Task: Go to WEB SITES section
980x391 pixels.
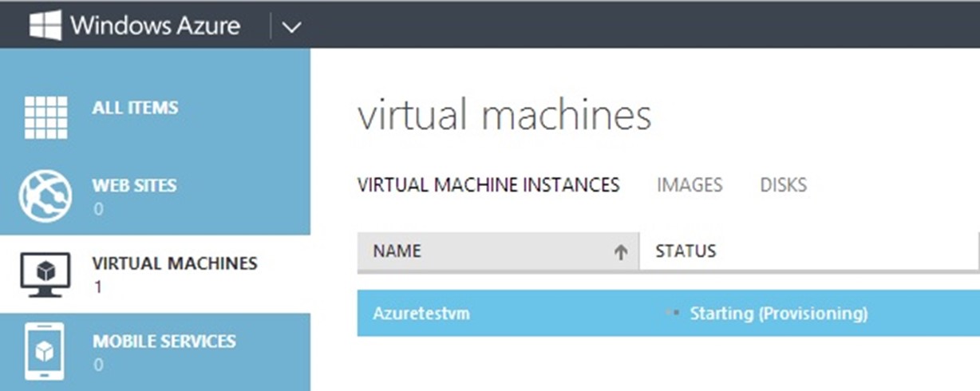Action: coord(134,186)
